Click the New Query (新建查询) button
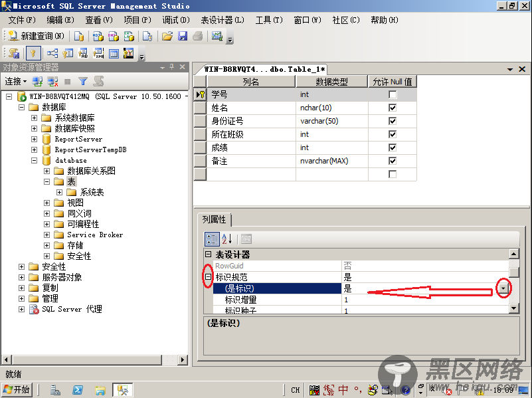The width and height of the screenshot is (532, 398). coord(37,36)
